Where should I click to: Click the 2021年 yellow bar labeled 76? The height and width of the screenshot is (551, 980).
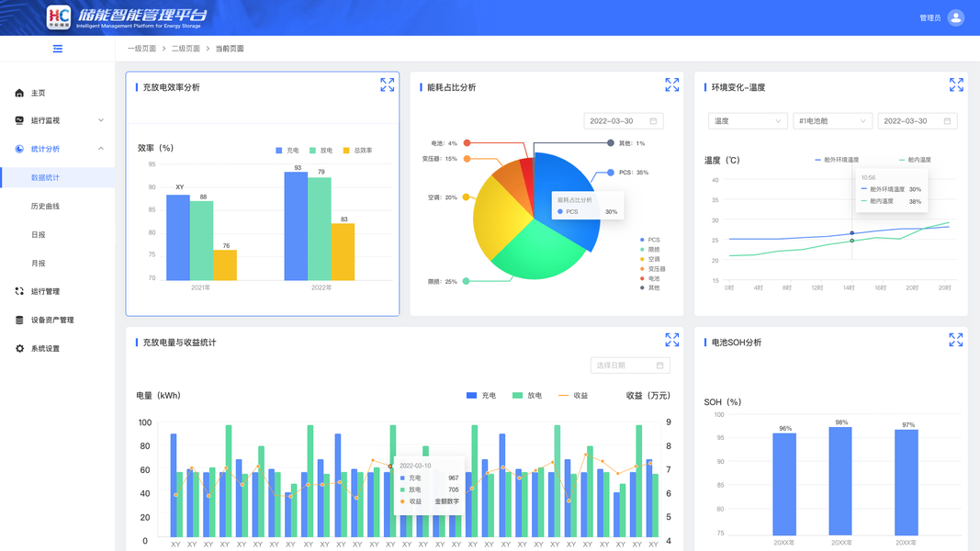225,264
